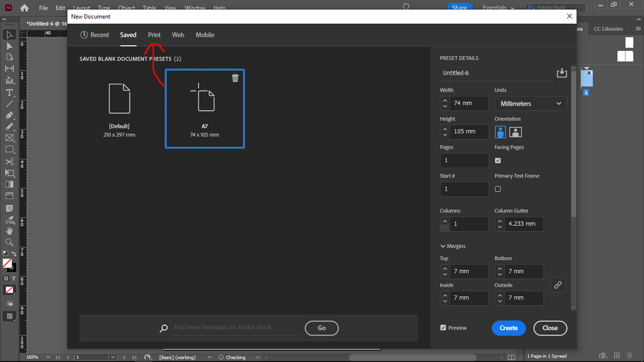This screenshot has width=644, height=362.
Task: Click the Go button
Action: [x=322, y=328]
